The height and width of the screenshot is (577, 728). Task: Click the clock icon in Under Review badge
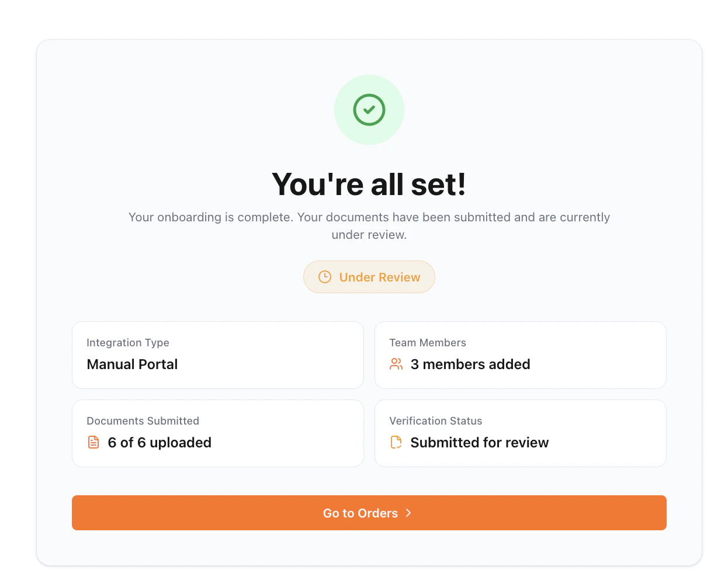(x=325, y=277)
